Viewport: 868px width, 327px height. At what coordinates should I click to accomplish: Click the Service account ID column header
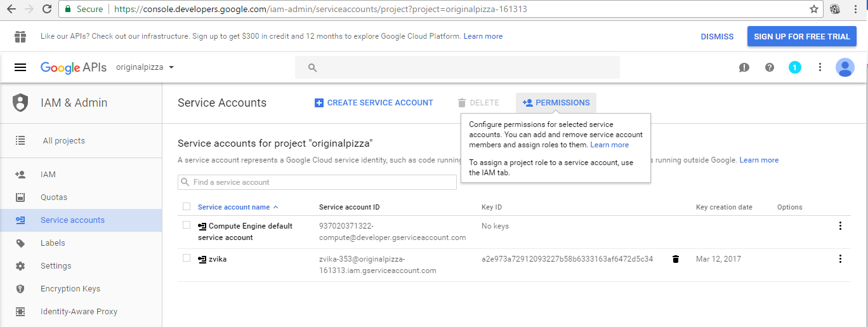click(349, 207)
